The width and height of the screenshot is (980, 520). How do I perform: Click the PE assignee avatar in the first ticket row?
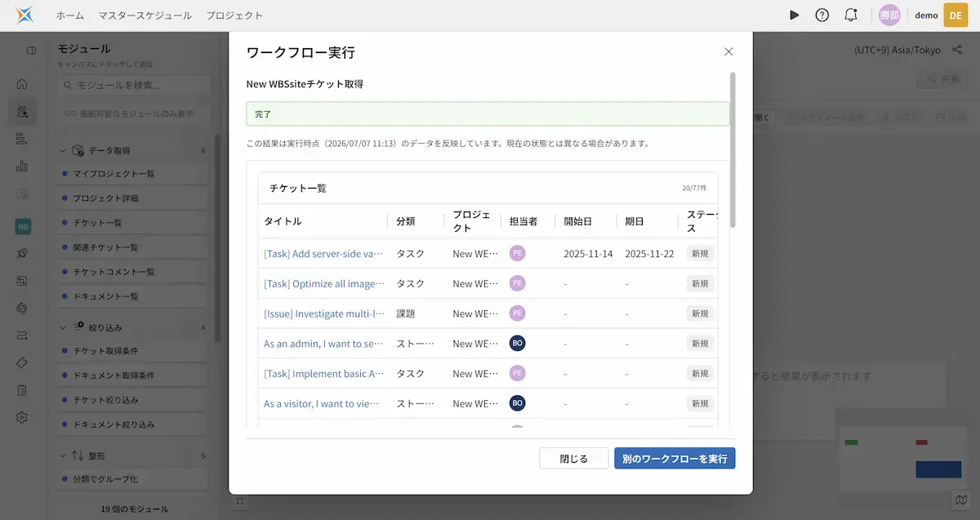[517, 253]
